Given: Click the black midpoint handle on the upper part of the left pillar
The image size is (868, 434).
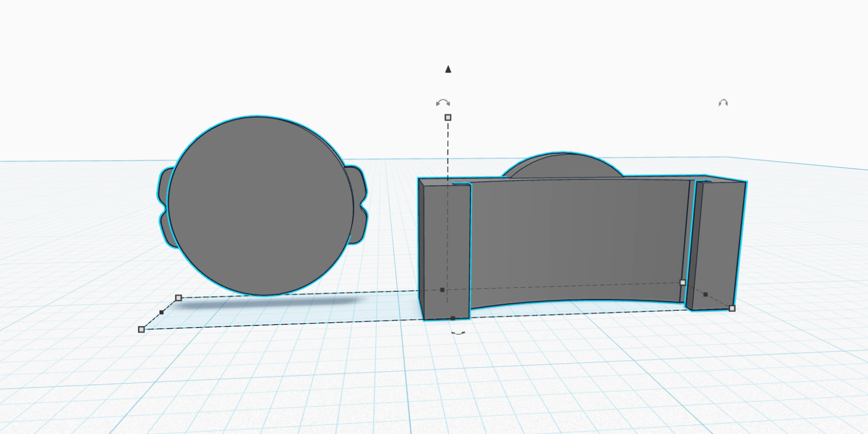Looking at the screenshot, I should click(442, 290).
